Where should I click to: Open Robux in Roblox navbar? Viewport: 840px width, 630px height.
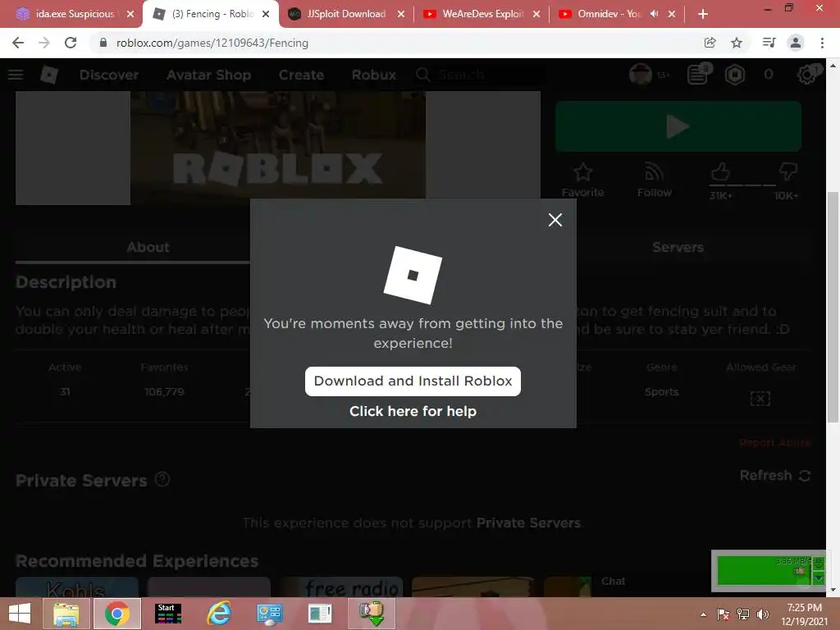point(374,75)
